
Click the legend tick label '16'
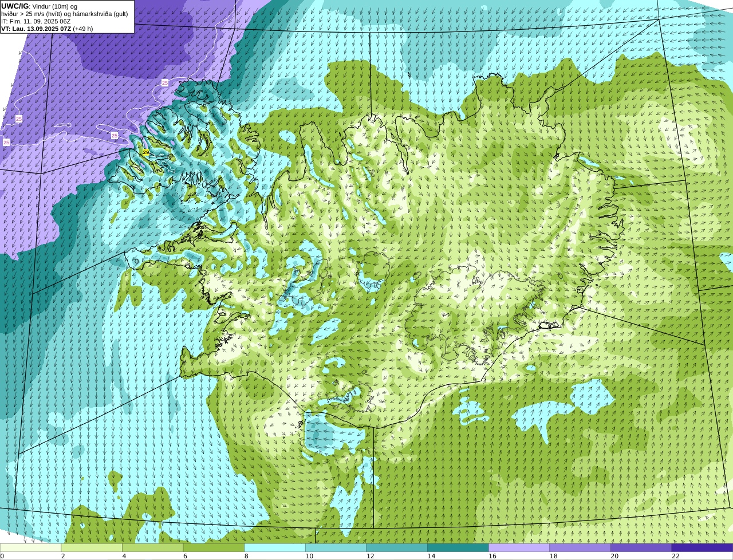(x=492, y=556)
